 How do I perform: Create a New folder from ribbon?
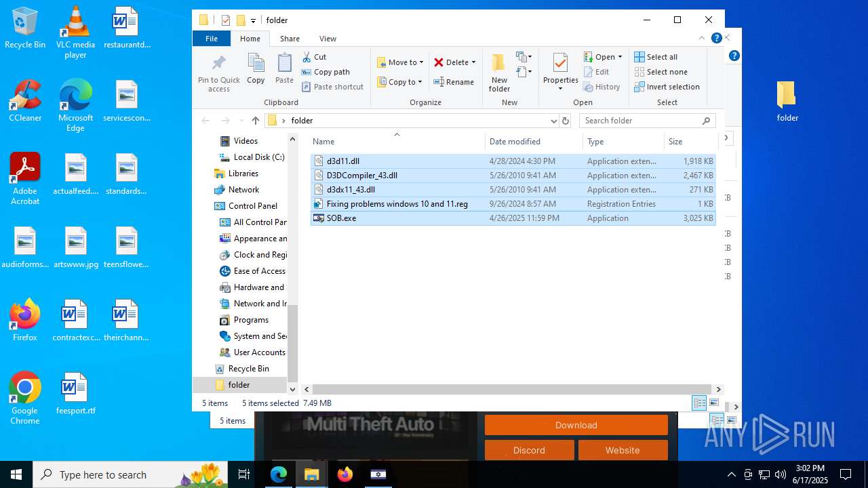499,73
